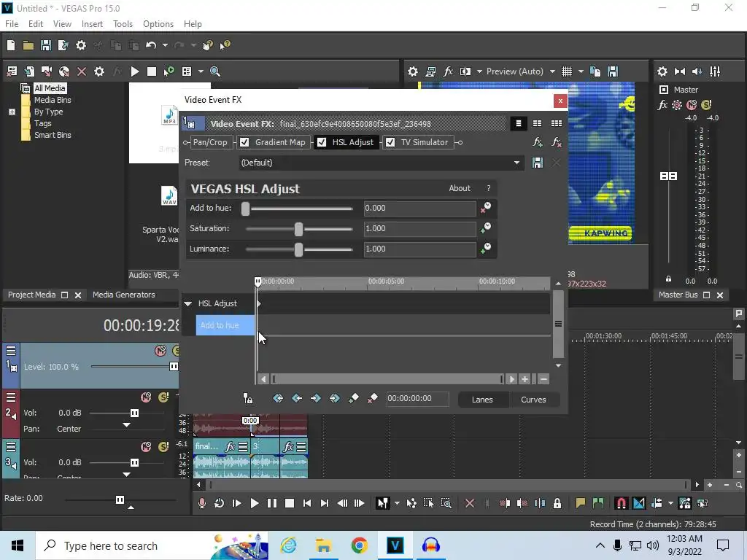This screenshot has height=560, width=747.
Task: Toggle the snapping magnet icon
Action: [x=622, y=503]
